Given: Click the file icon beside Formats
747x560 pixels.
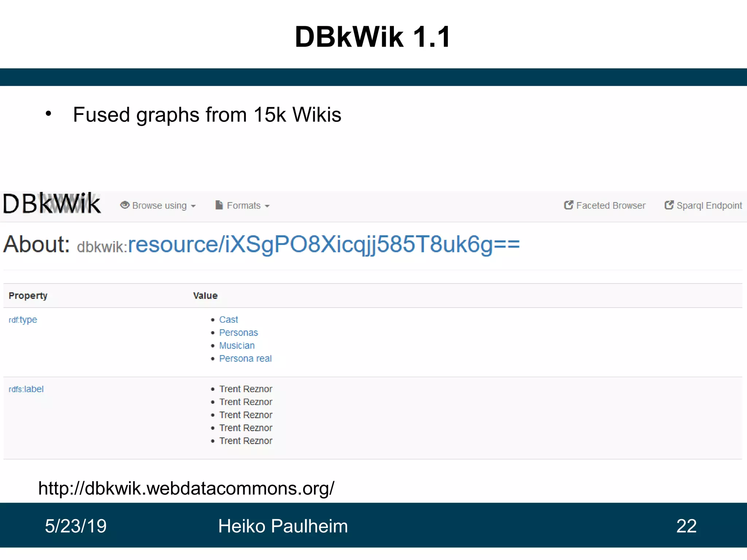Looking at the screenshot, I should tap(219, 205).
